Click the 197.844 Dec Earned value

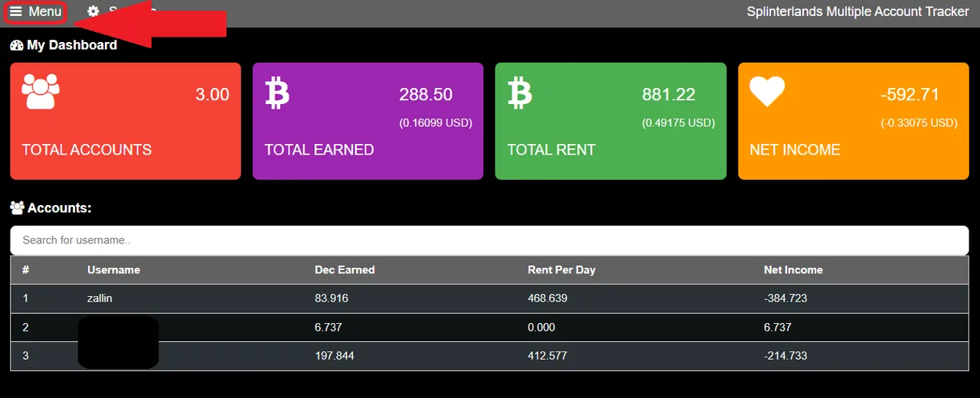(335, 356)
